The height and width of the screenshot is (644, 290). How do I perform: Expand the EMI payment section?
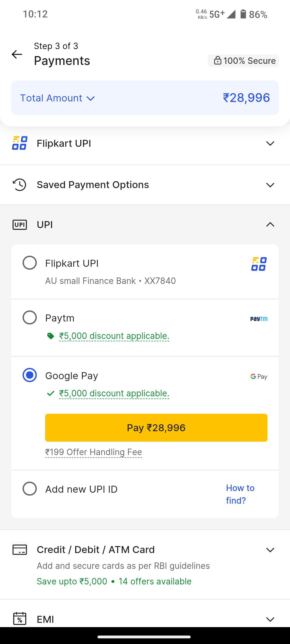coord(270,619)
